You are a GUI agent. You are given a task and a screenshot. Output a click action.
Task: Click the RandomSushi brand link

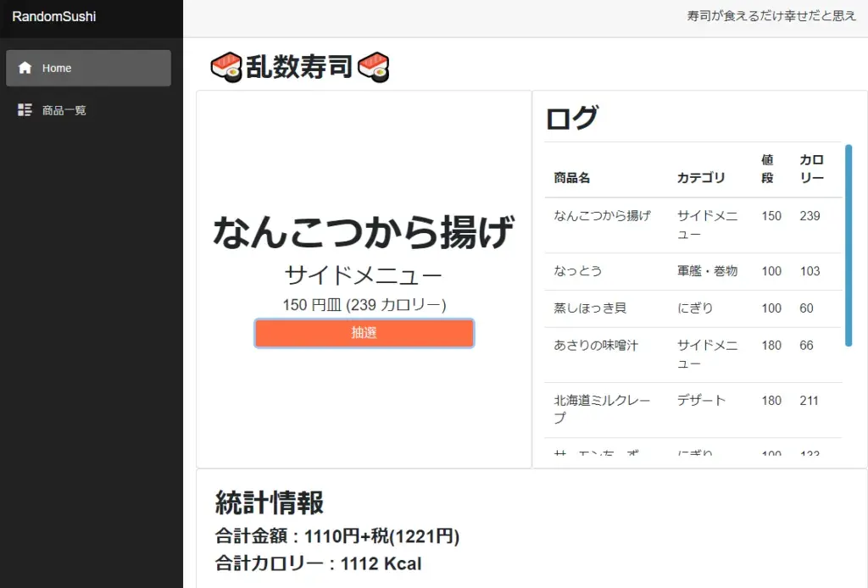click(54, 17)
